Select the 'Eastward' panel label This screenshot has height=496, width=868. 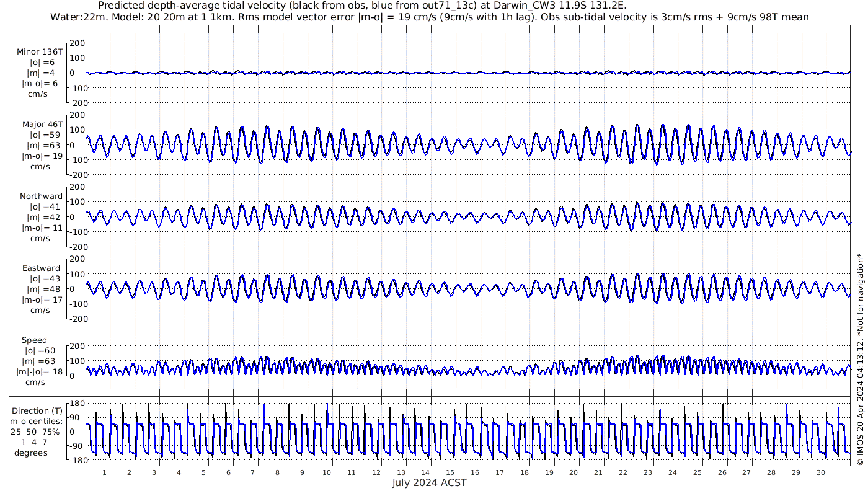click(x=41, y=268)
